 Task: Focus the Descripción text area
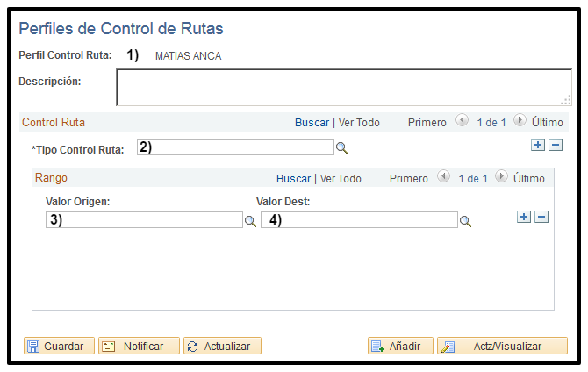tap(343, 88)
